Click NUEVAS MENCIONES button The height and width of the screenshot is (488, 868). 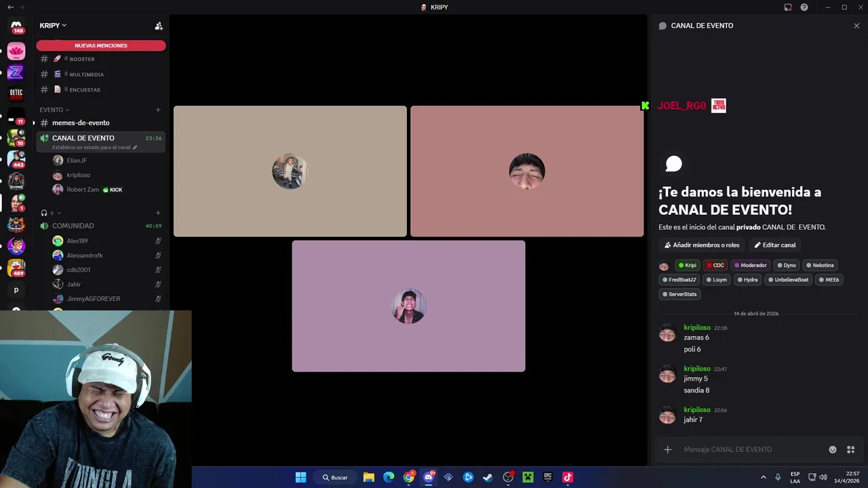(x=101, y=45)
